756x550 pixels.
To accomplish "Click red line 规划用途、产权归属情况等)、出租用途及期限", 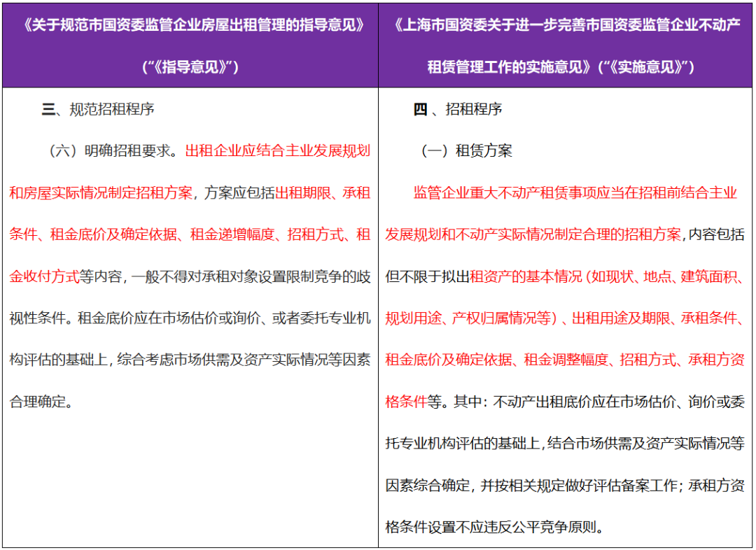I will [x=565, y=318].
